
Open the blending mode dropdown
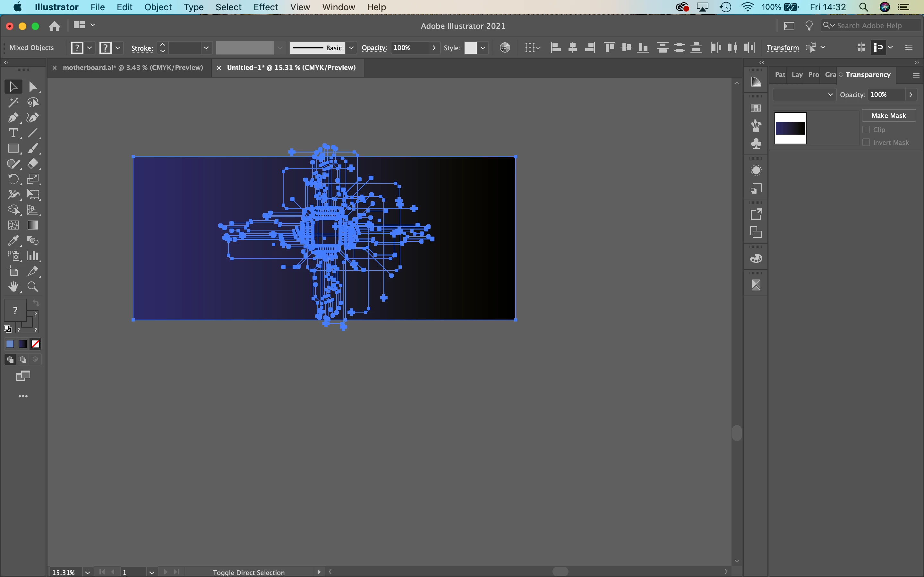click(804, 95)
